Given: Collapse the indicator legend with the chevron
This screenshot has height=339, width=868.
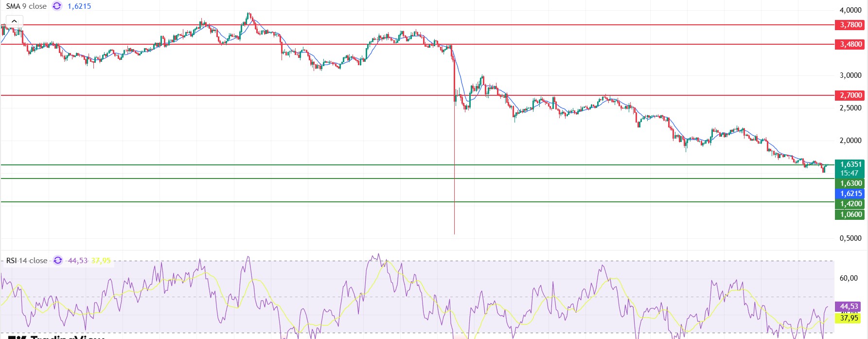Looking at the screenshot, I should [14, 21].
